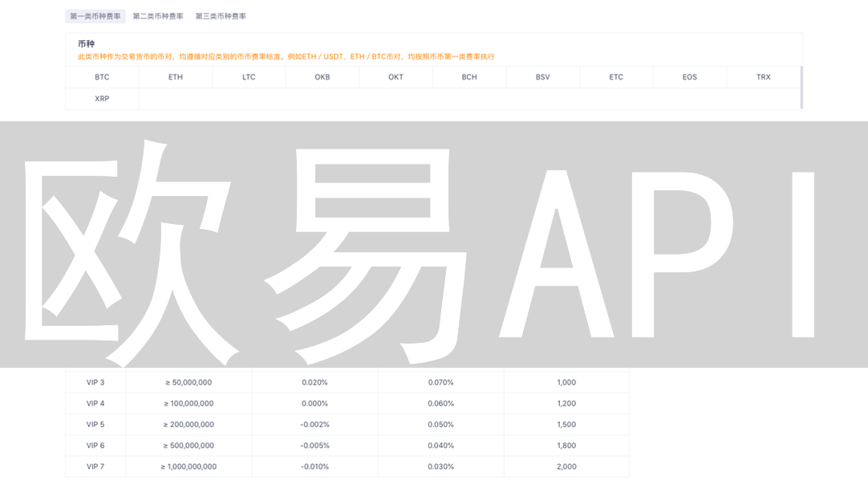Select the 0.030% taker fee value
The height and width of the screenshot is (489, 868).
tap(440, 467)
